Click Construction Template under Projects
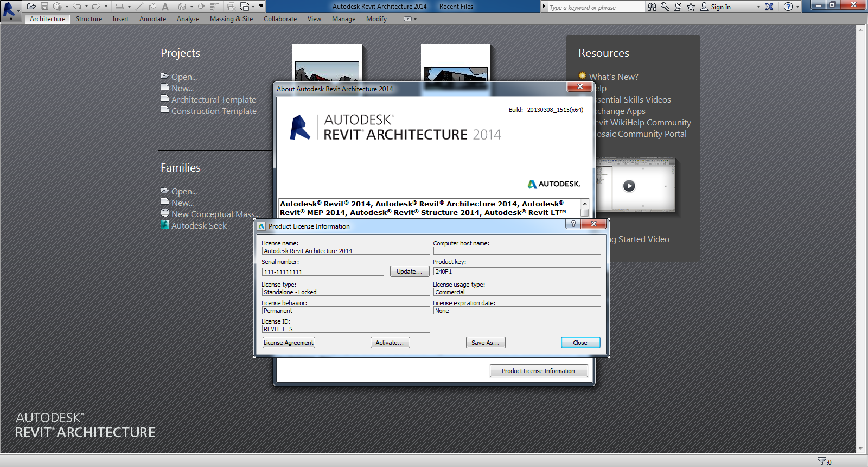This screenshot has height=467, width=868. point(214,111)
